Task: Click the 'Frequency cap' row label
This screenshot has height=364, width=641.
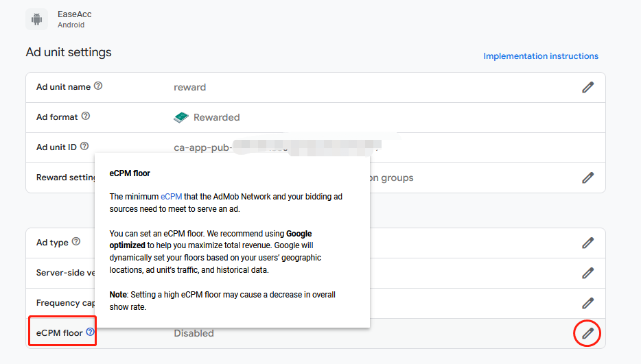Action: point(65,303)
